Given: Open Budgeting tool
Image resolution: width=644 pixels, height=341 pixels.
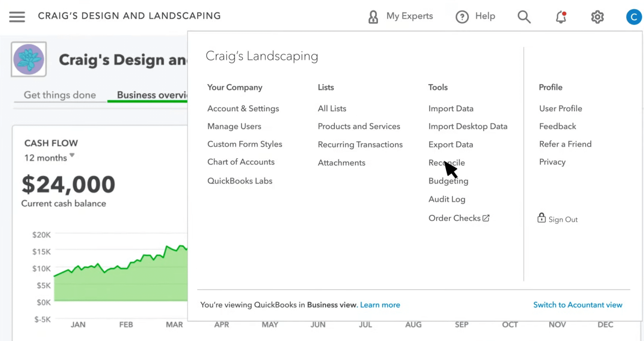Looking at the screenshot, I should pyautogui.click(x=449, y=181).
